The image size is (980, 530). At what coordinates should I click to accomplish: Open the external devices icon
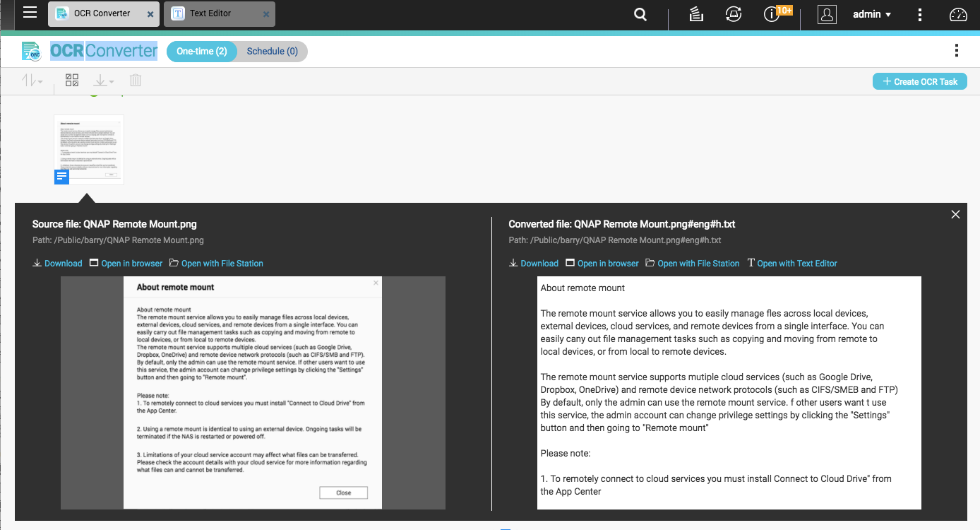pyautogui.click(x=734, y=14)
